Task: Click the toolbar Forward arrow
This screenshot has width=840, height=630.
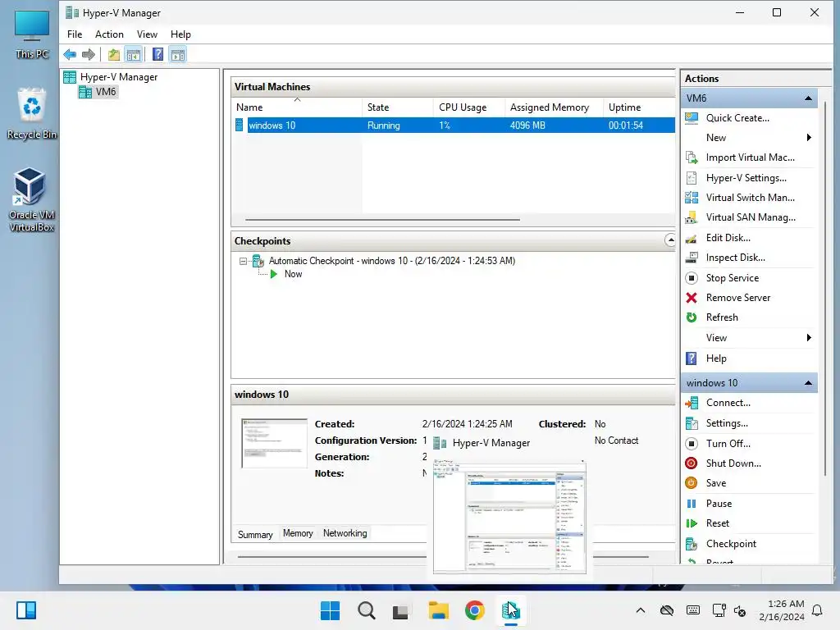Action: coord(89,54)
